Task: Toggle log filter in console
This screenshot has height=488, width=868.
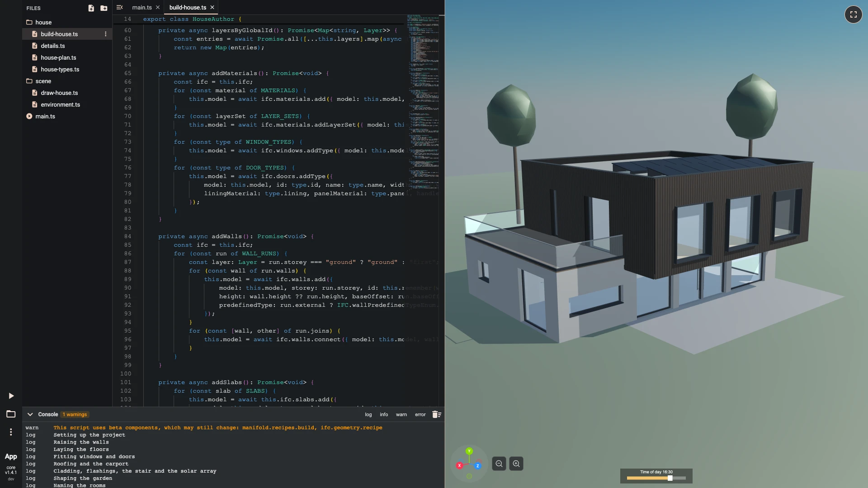Action: click(368, 414)
